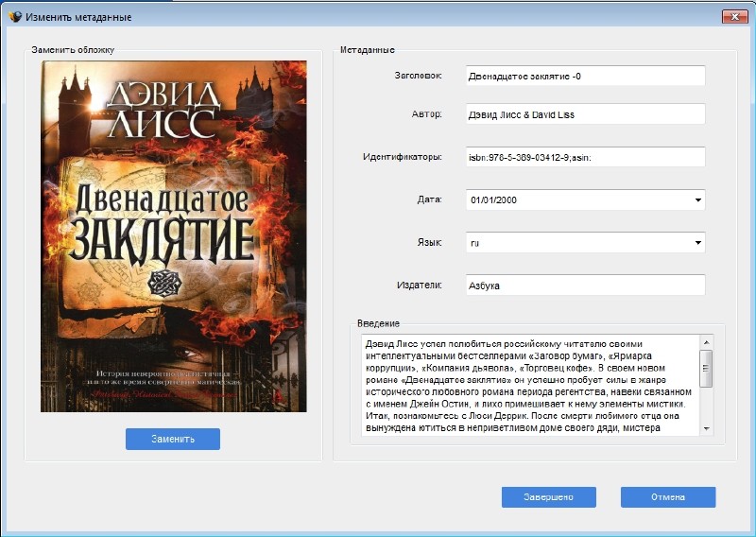Open the Дата dropdown arrow
Viewport: 756px width, 537px height.
(697, 200)
